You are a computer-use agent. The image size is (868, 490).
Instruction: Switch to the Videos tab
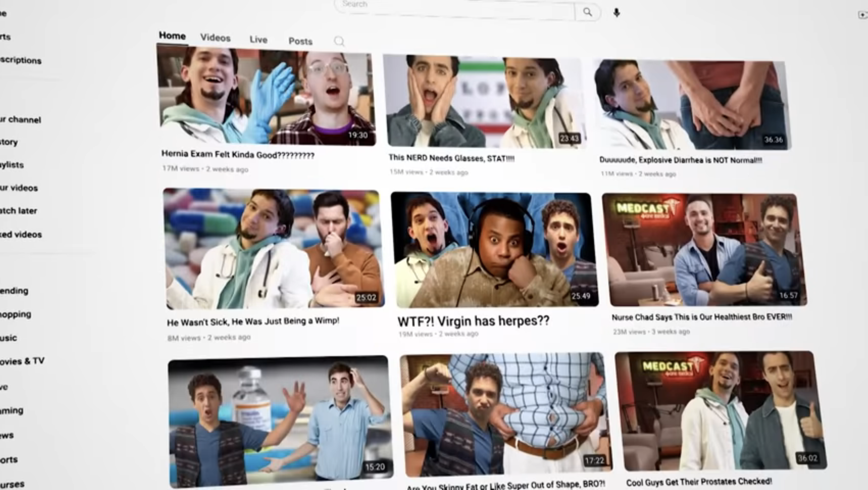[215, 38]
